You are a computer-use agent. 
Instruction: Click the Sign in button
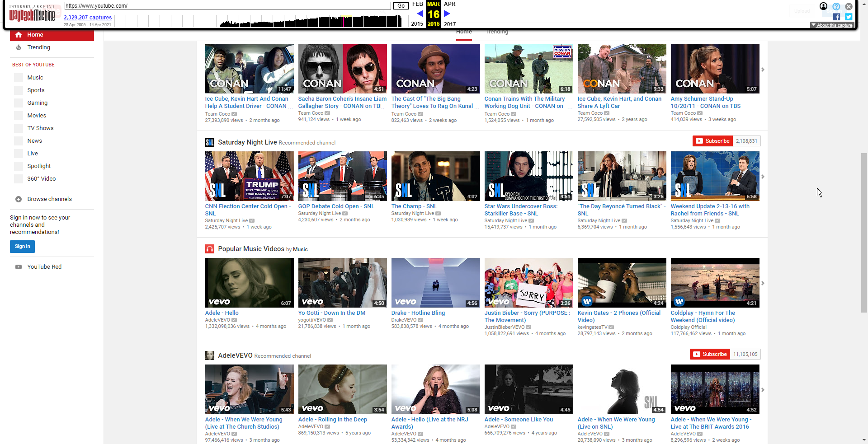click(22, 247)
